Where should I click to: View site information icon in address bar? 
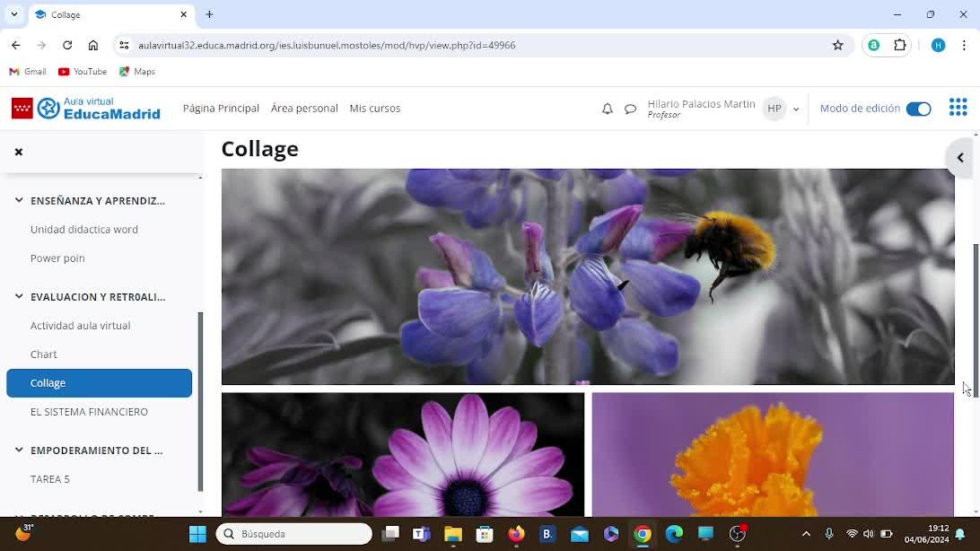[x=124, y=45]
